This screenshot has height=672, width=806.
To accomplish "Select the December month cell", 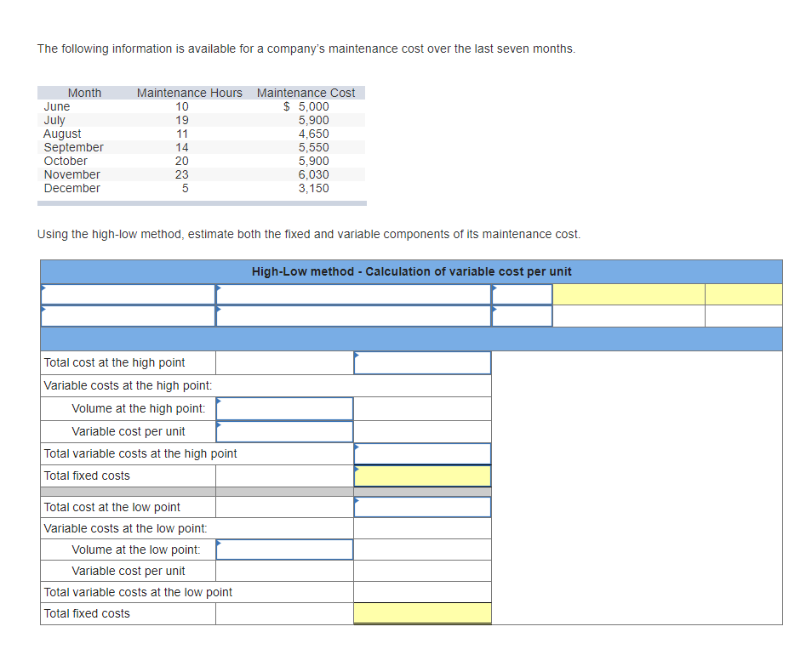I will pos(72,188).
